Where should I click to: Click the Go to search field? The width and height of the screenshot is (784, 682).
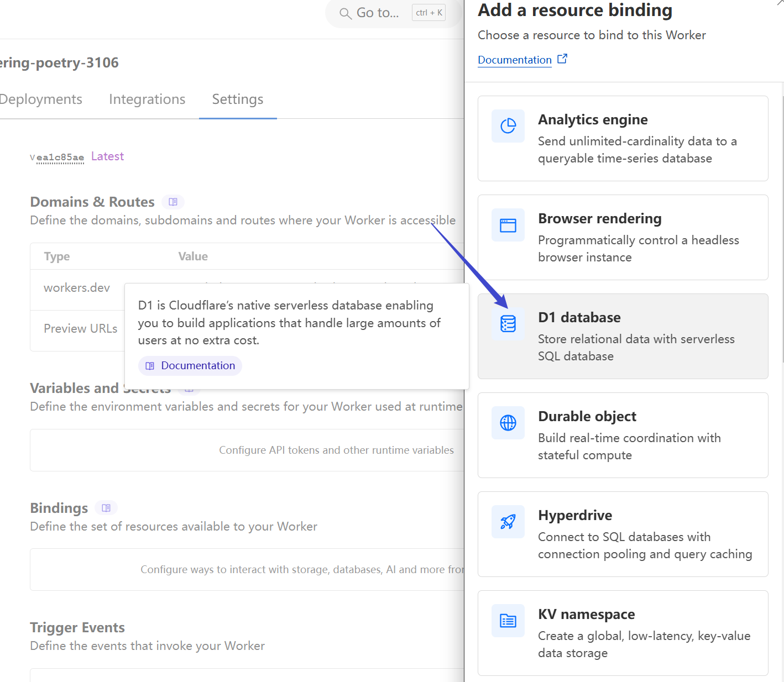393,13
